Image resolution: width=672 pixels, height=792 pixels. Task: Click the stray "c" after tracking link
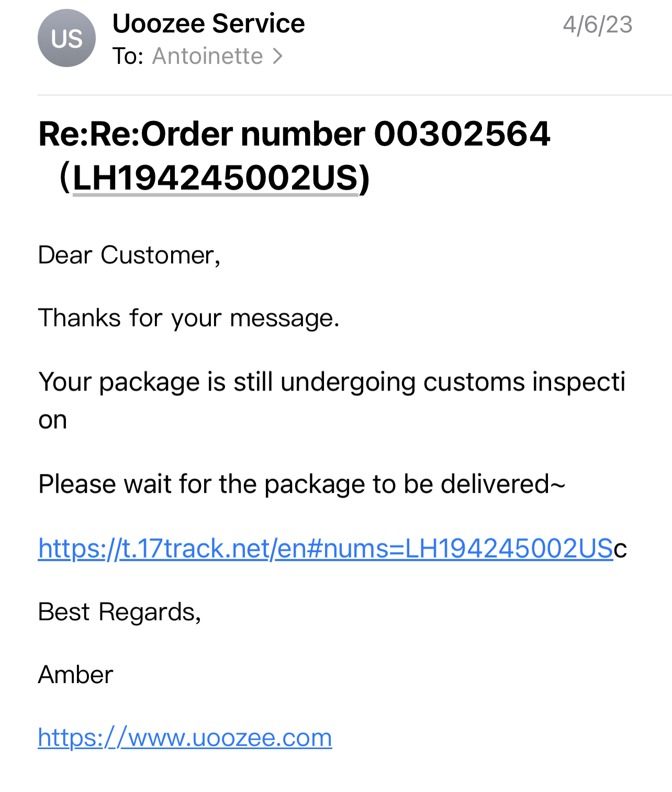click(x=620, y=549)
